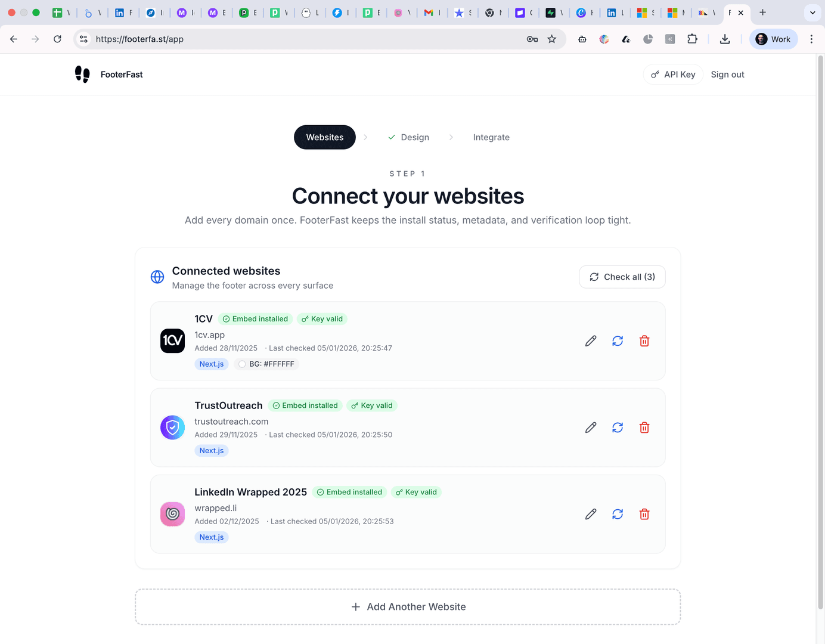Recheck the LinkedIn Wrapped 2025 site
Screen dimensions: 825x644
pos(618,514)
